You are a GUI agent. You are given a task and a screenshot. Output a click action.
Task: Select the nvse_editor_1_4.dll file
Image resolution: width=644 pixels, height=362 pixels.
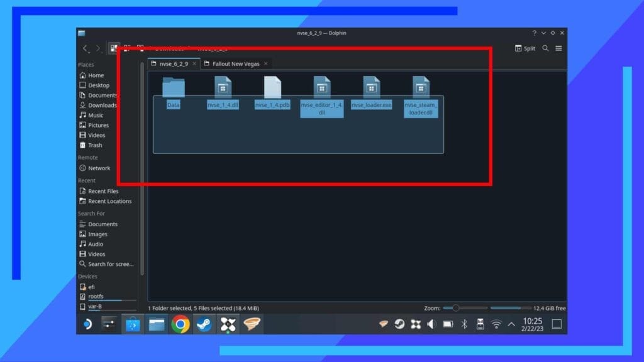click(x=321, y=97)
